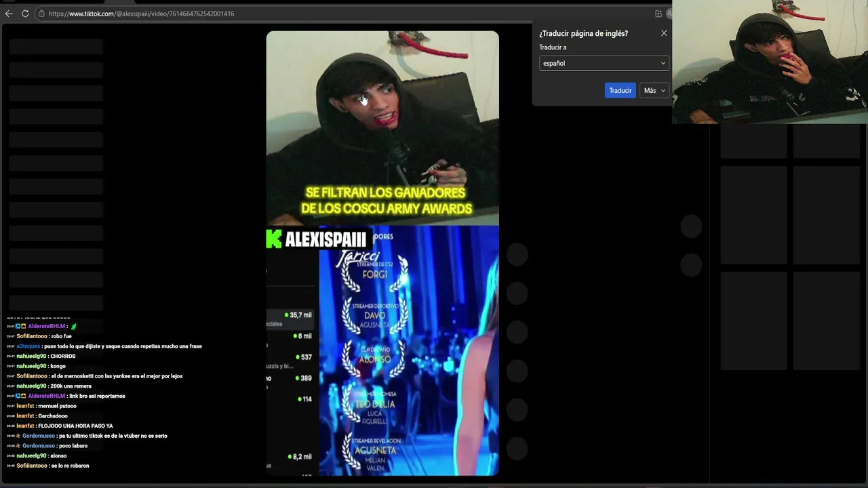Select message 'se lo re robaron'

(71, 466)
